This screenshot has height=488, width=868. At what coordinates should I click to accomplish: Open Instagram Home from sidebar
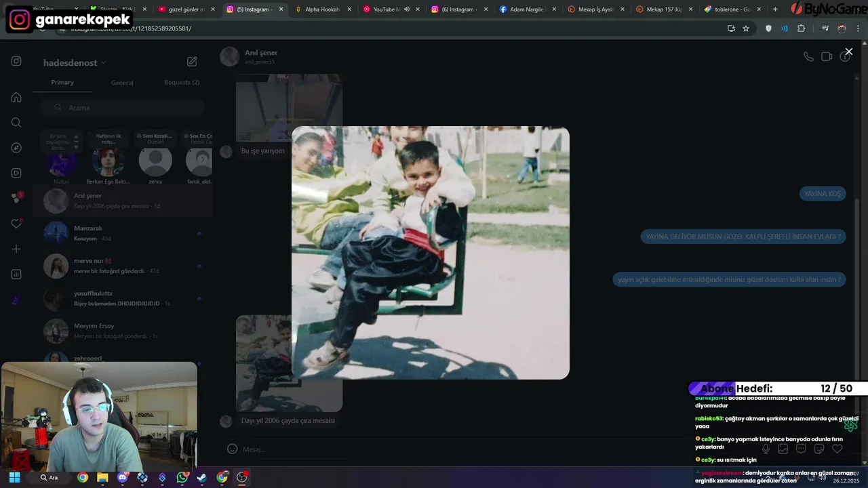coord(16,97)
